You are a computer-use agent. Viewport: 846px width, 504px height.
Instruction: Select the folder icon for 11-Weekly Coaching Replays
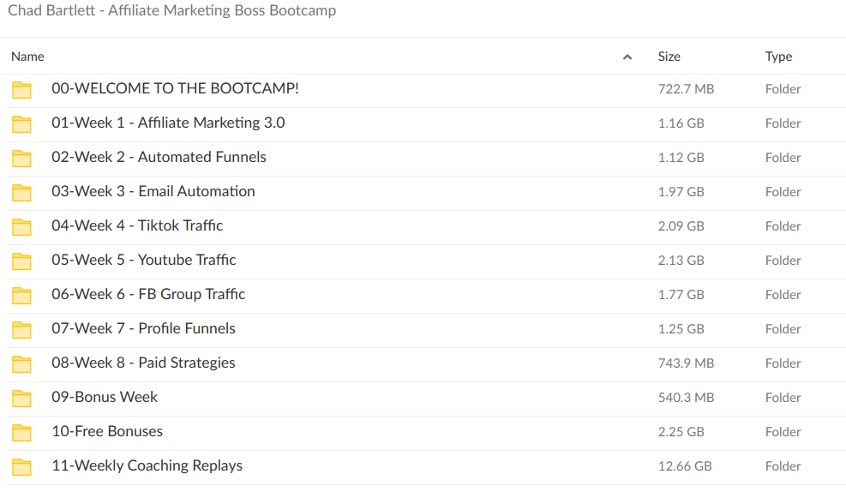click(x=21, y=466)
